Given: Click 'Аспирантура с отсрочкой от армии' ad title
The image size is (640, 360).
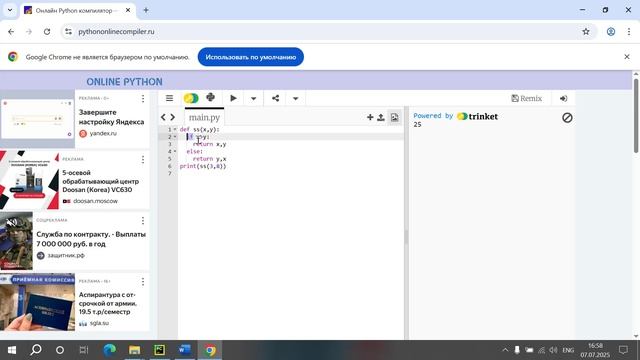Looking at the screenshot, I should click(108, 303).
